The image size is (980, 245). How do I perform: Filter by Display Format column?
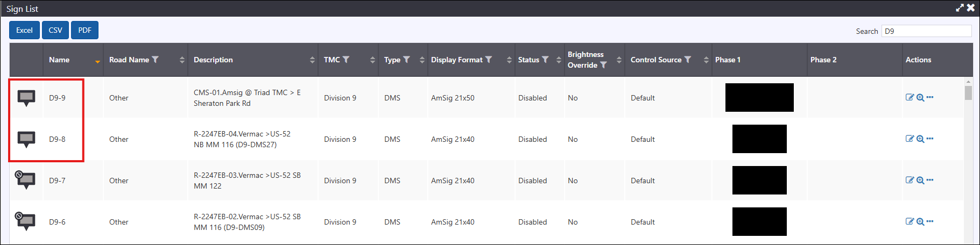(x=489, y=60)
